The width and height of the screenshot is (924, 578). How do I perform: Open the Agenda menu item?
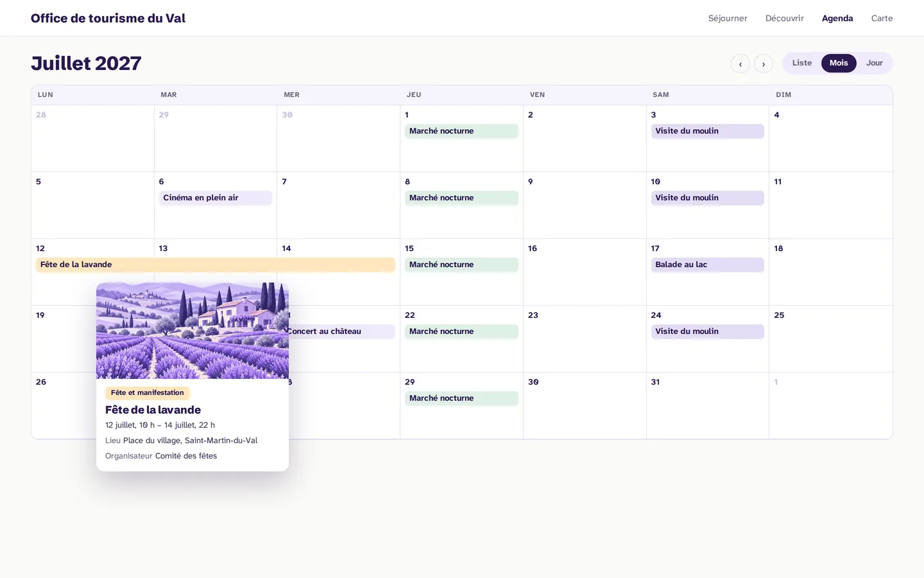837,18
